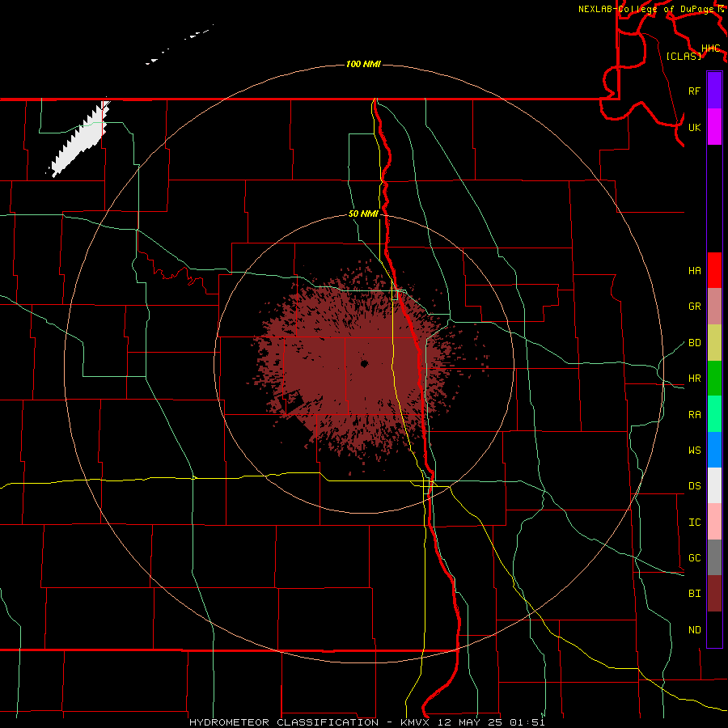Screen dimensions: 728x728
Task: Click the GR legend label
Action: [x=694, y=307]
